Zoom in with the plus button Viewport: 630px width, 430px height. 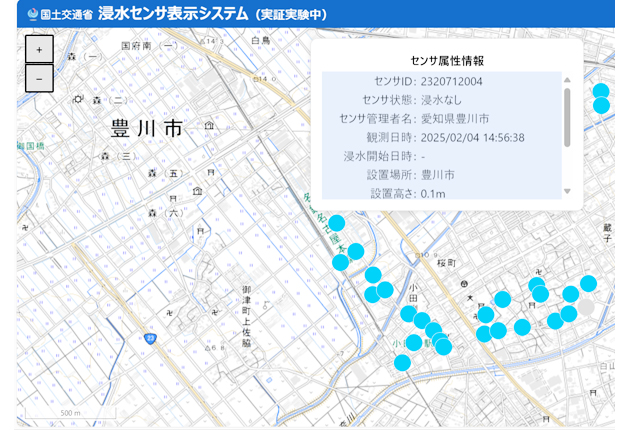pos(39,49)
